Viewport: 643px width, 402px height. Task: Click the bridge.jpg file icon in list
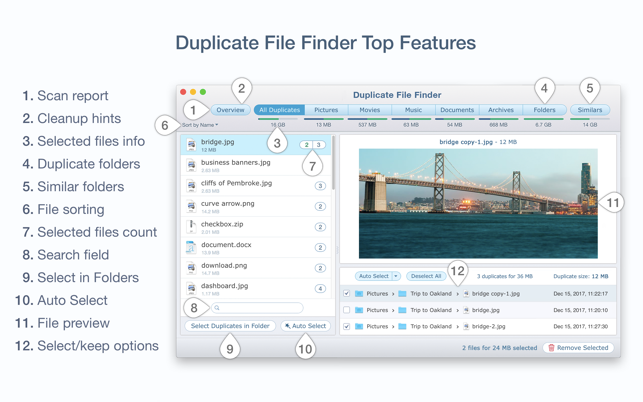coord(191,145)
